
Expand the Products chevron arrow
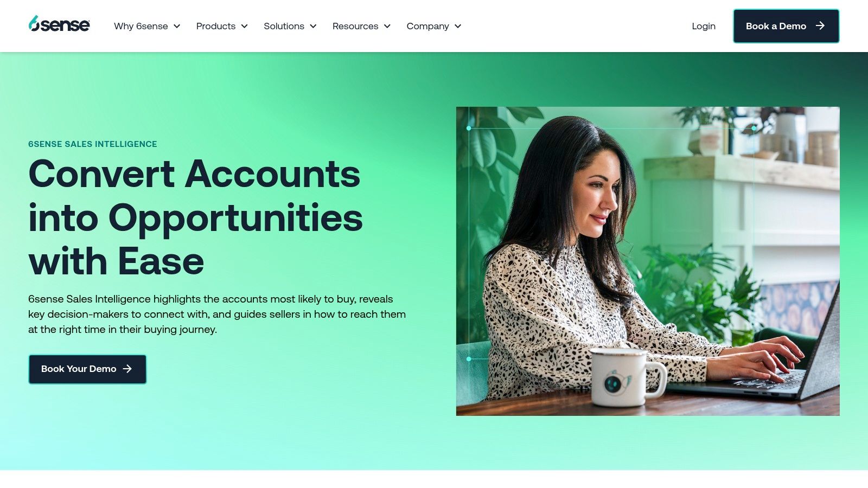coord(245,26)
